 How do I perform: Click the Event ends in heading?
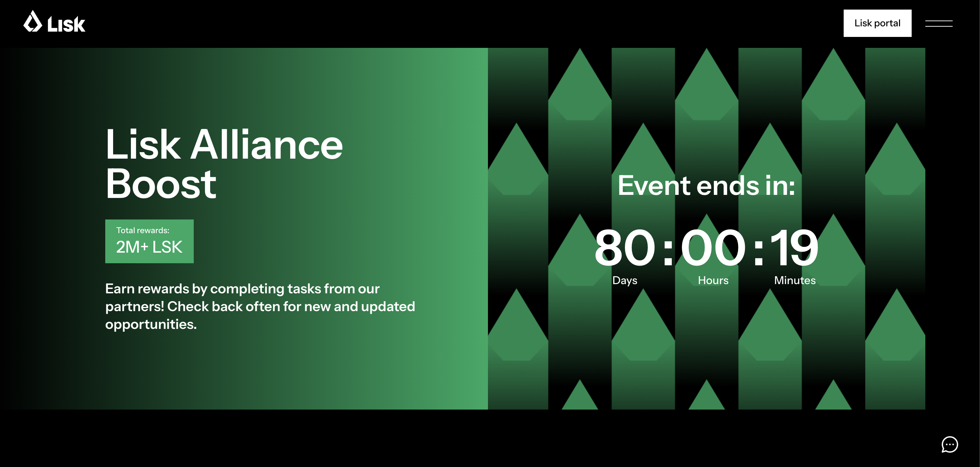point(706,185)
